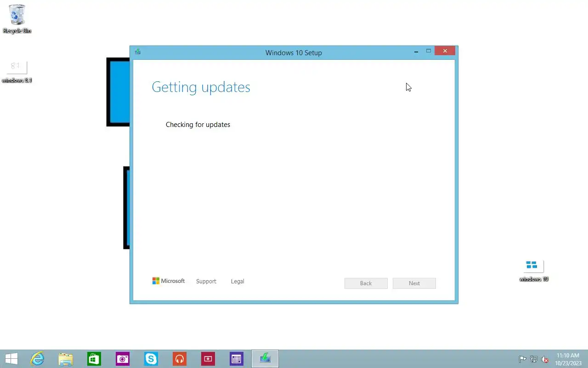
Task: Minimize the Windows 10 Setup window
Action: [x=416, y=52]
